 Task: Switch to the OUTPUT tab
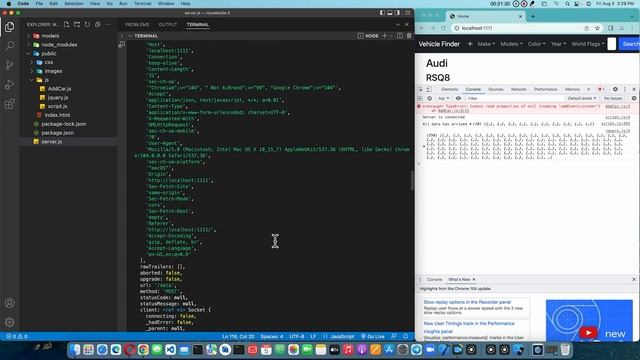[168, 24]
